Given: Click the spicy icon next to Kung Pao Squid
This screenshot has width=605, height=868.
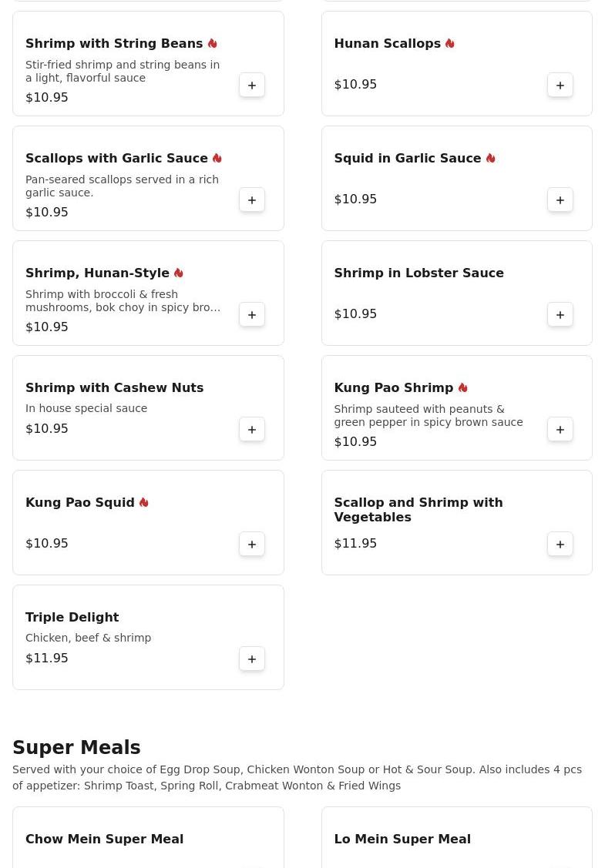Looking at the screenshot, I should pos(144,503).
